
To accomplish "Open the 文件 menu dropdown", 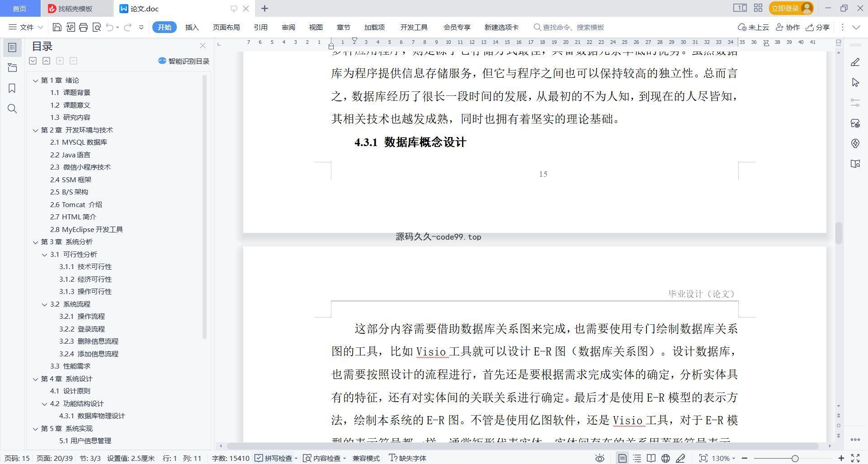I will point(26,27).
